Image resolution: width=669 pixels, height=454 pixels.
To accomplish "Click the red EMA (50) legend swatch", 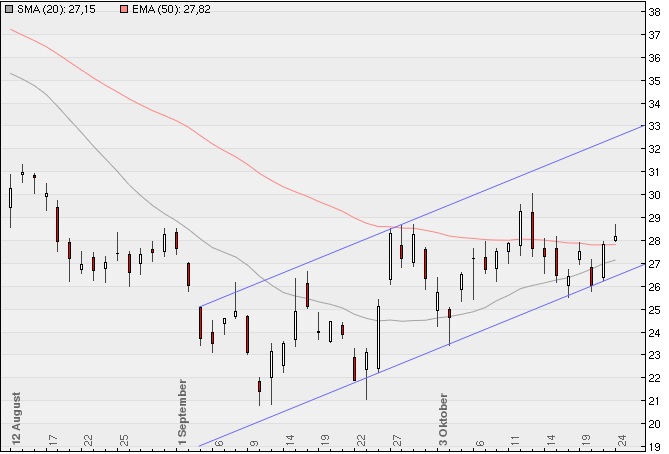I will [124, 9].
